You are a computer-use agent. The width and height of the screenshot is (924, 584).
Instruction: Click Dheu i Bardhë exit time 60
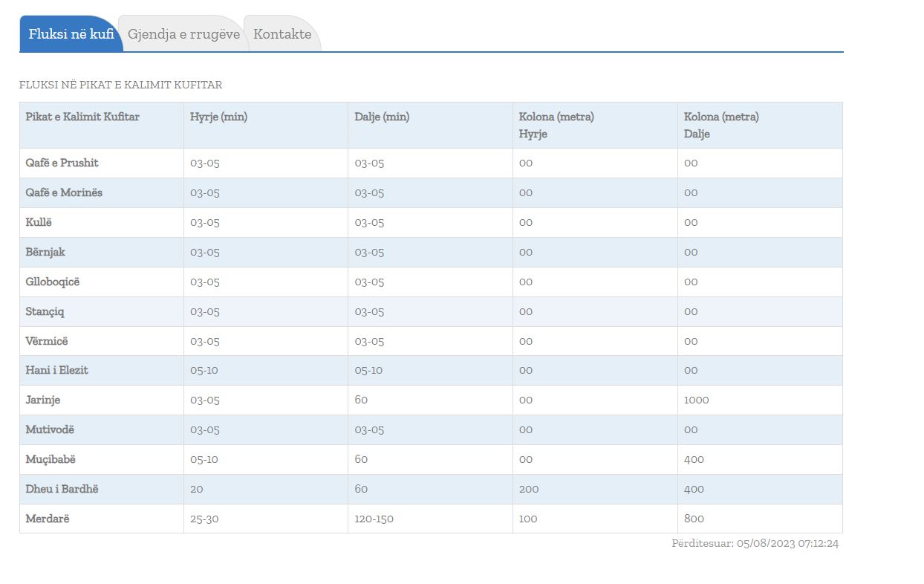point(361,489)
